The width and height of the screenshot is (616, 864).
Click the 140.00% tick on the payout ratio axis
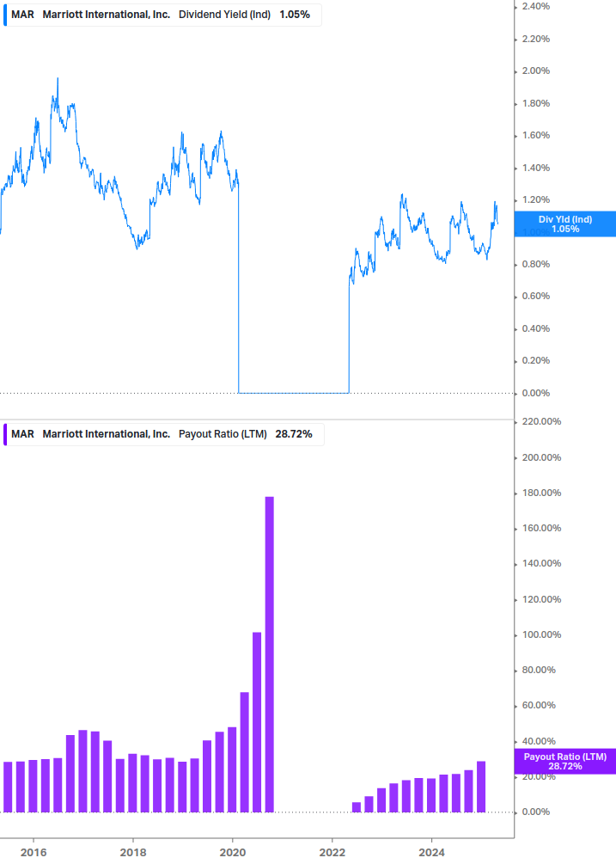[541, 564]
